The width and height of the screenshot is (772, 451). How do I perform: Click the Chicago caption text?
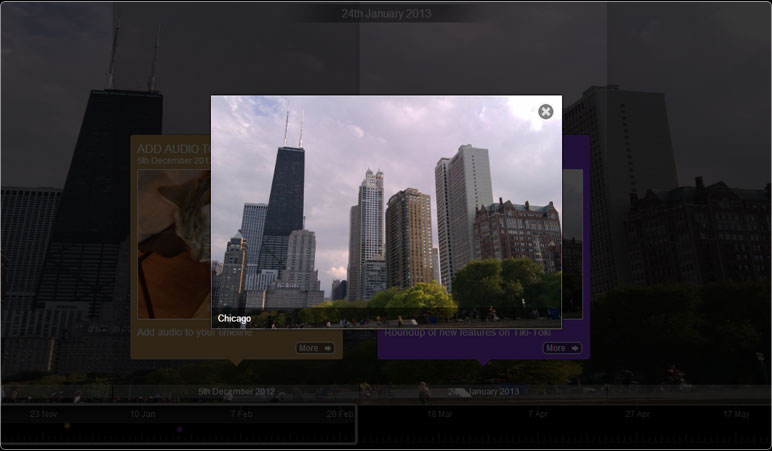coord(235,319)
